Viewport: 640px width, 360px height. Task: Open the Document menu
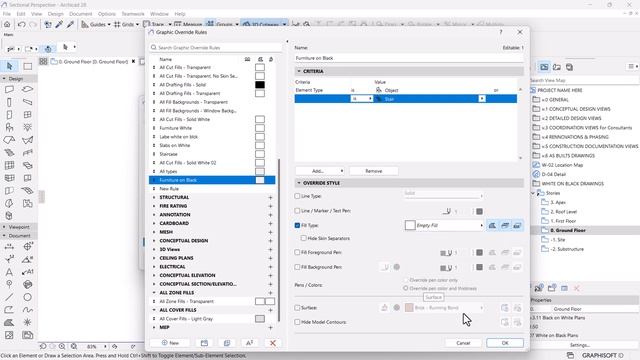click(80, 14)
